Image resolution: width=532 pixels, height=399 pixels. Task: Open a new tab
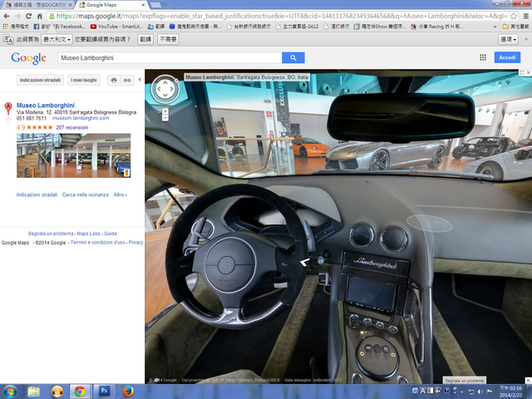(155, 5)
